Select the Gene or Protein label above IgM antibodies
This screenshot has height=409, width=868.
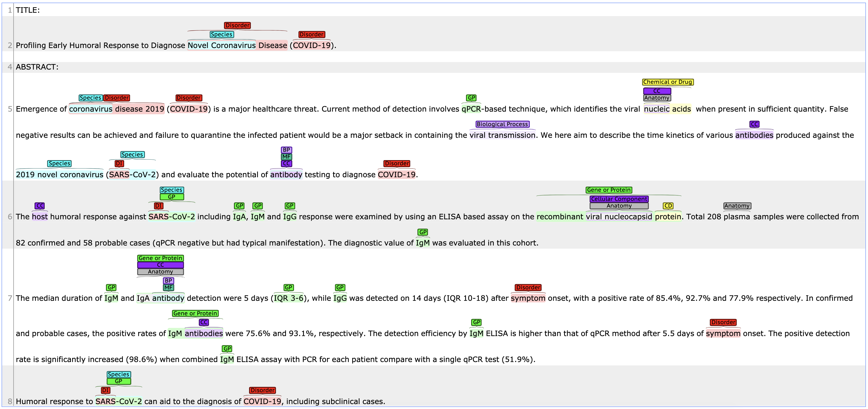pyautogui.click(x=195, y=313)
